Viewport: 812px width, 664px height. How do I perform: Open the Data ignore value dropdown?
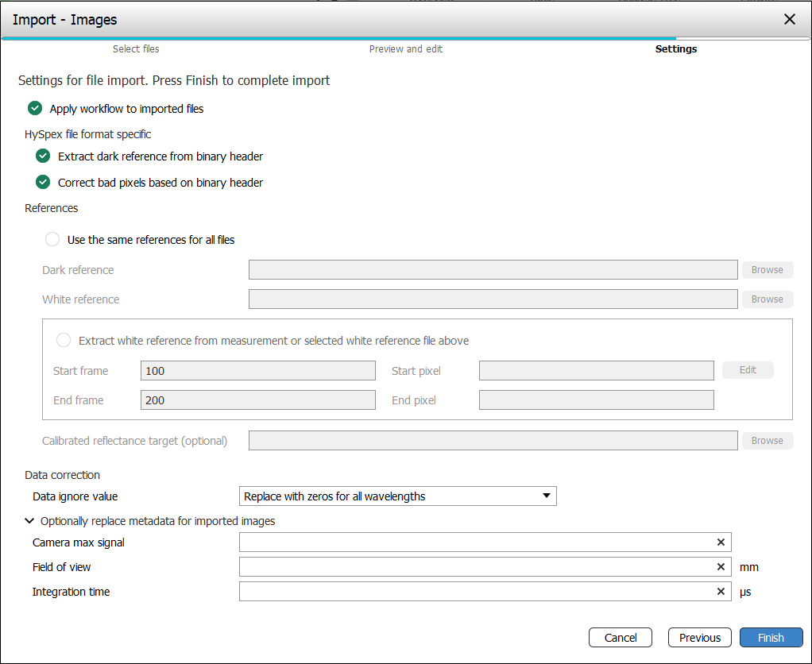click(x=397, y=496)
